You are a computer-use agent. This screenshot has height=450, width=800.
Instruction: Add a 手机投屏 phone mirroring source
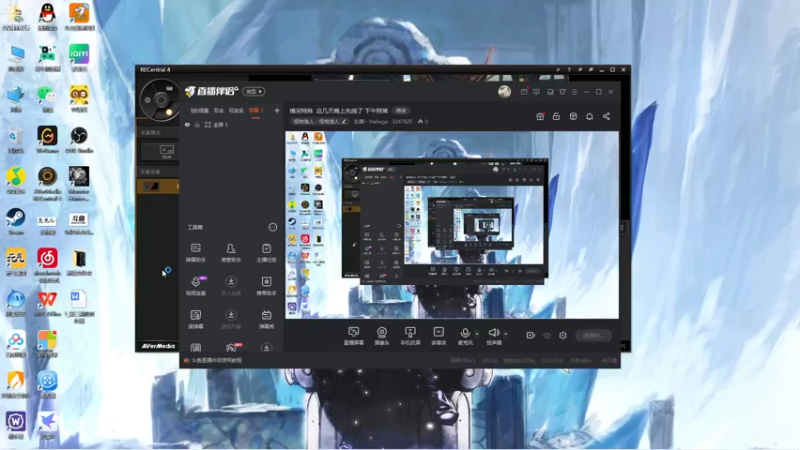410,336
